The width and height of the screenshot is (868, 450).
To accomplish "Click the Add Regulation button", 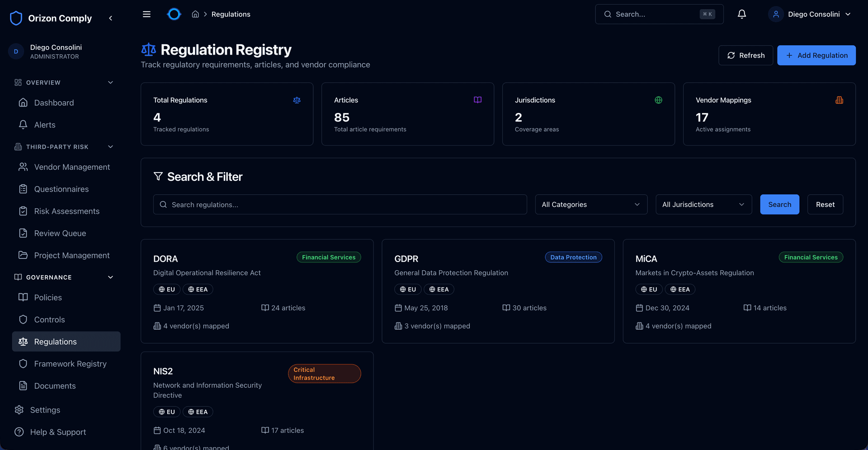I will [816, 55].
